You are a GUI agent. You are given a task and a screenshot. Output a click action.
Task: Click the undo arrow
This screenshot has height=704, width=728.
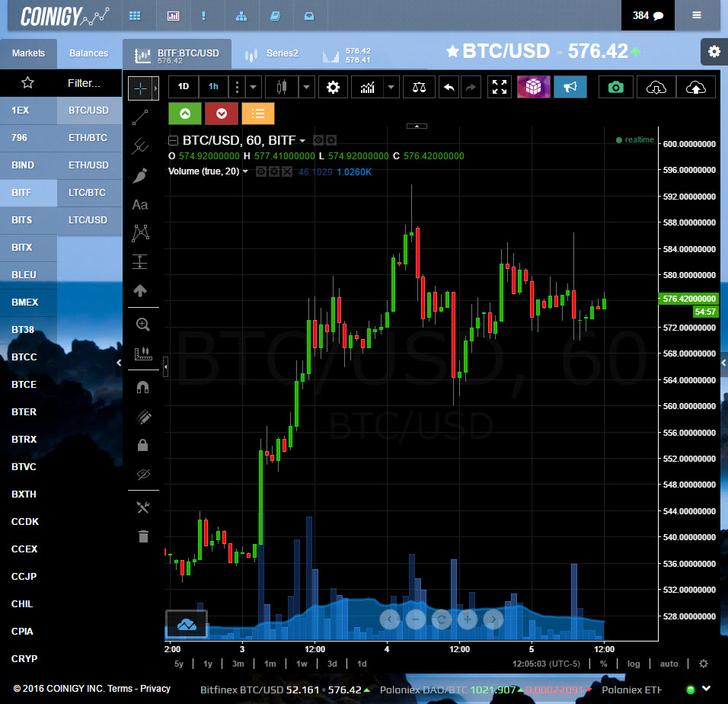pos(449,88)
